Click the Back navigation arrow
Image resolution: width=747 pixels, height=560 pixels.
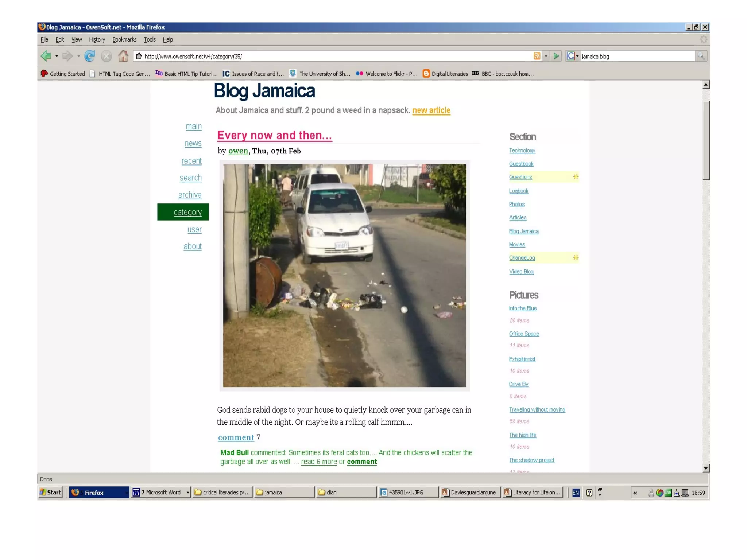tap(46, 56)
